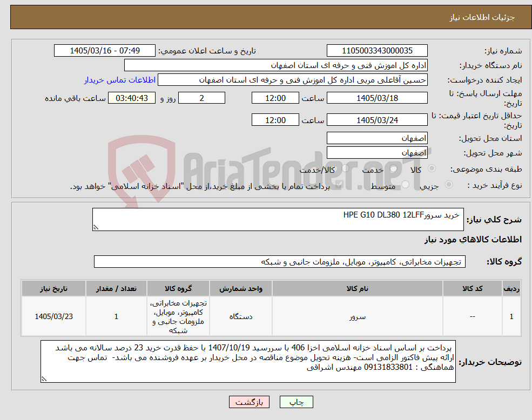Viewport: 532px width, 420px height.
Task: Click the بازگشت back button
Action: [x=249, y=402]
